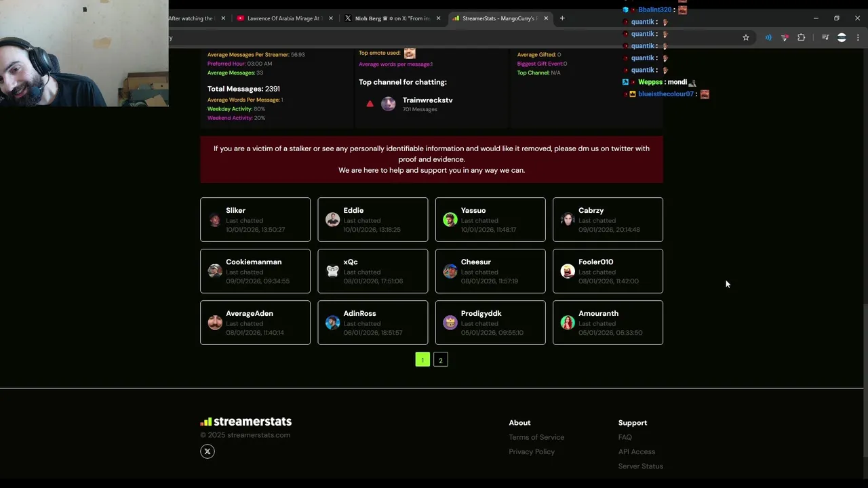The width and height of the screenshot is (868, 488).
Task: Open the Privacy Policy link
Action: [x=532, y=451]
